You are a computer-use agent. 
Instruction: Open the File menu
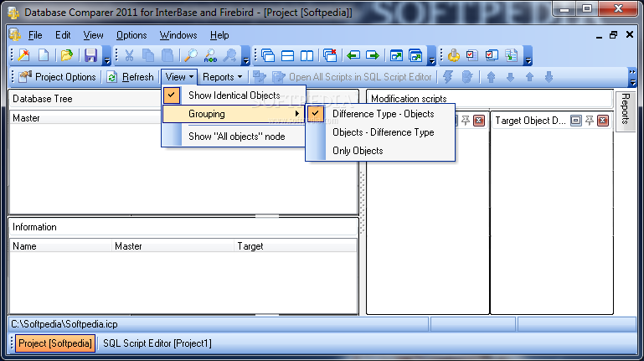point(35,35)
